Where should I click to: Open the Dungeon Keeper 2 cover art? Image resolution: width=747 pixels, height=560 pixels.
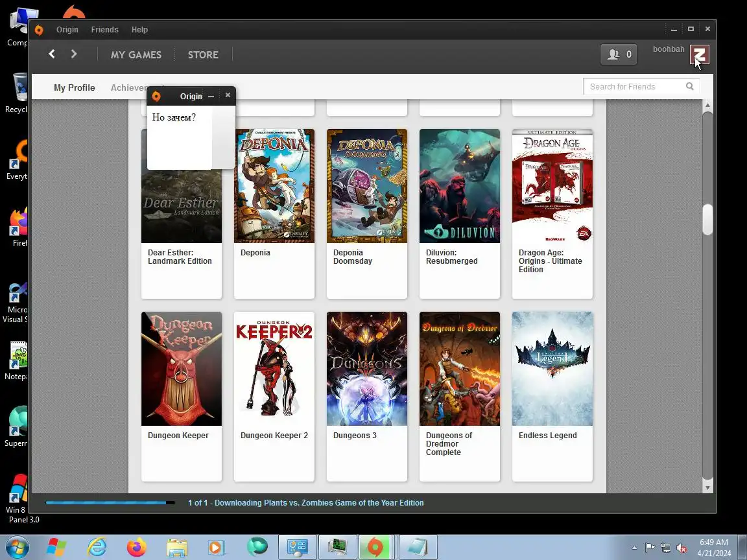[274, 369]
